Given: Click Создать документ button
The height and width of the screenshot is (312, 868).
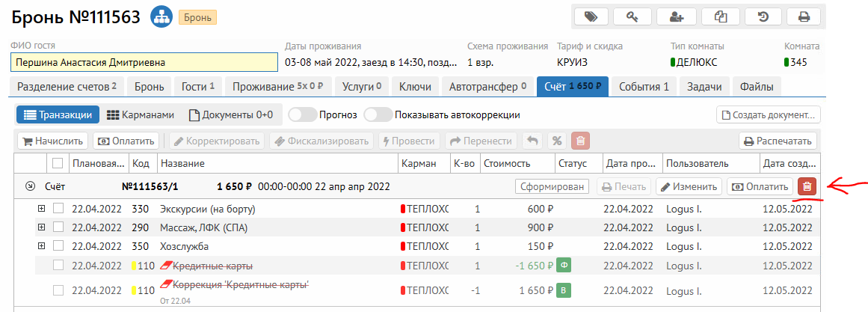Looking at the screenshot, I should (x=769, y=115).
